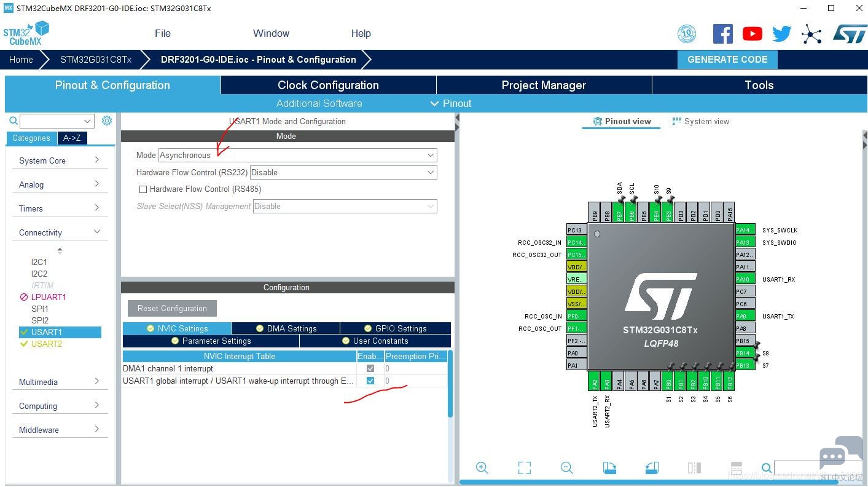868x487 pixels.
Task: Click the Reset Configuration button
Action: click(x=172, y=308)
